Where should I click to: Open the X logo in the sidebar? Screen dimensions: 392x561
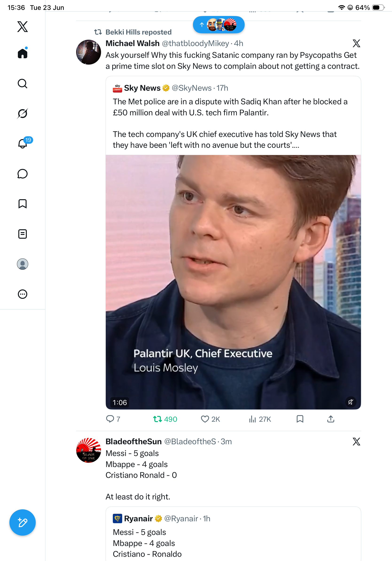coord(23,27)
